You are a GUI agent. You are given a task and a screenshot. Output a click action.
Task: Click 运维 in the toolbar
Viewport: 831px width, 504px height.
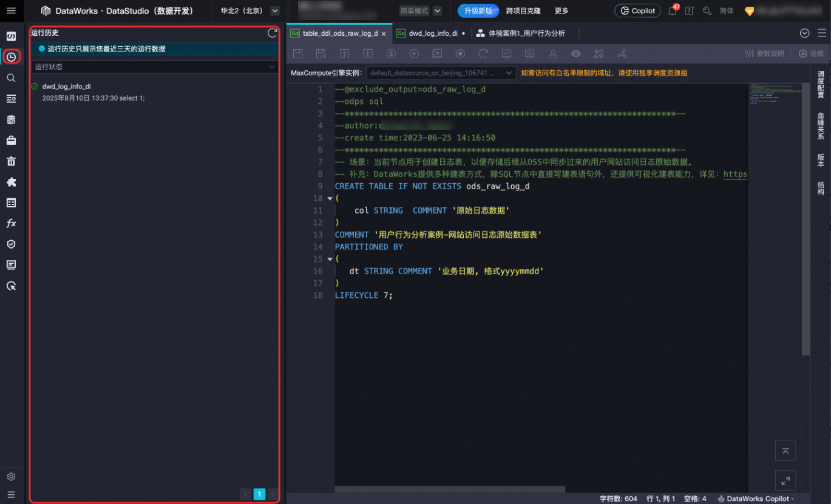click(812, 53)
